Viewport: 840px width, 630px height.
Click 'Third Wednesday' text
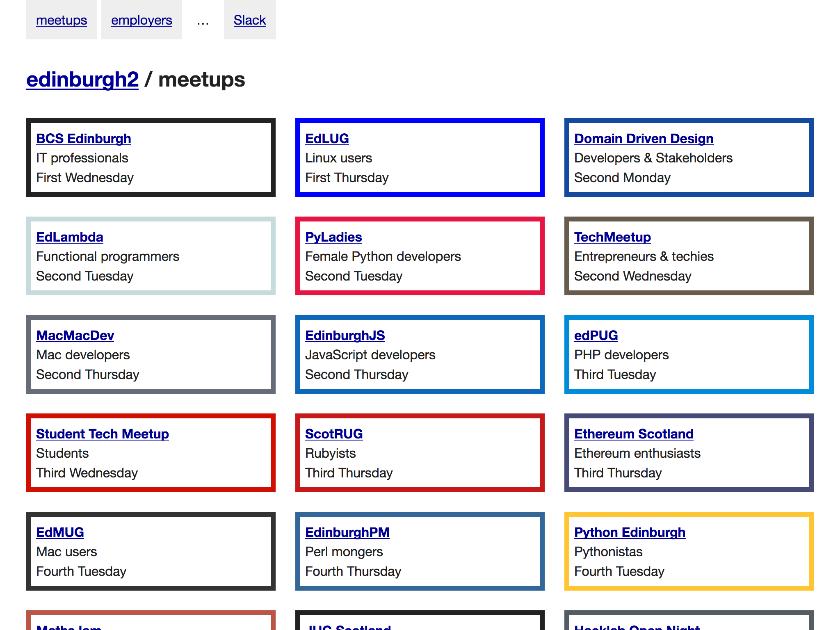87,473
